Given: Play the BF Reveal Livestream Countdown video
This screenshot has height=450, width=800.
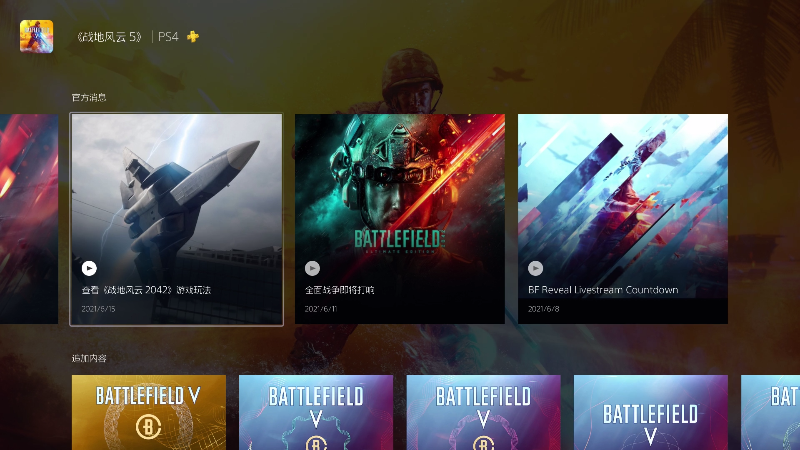Looking at the screenshot, I should coord(535,268).
